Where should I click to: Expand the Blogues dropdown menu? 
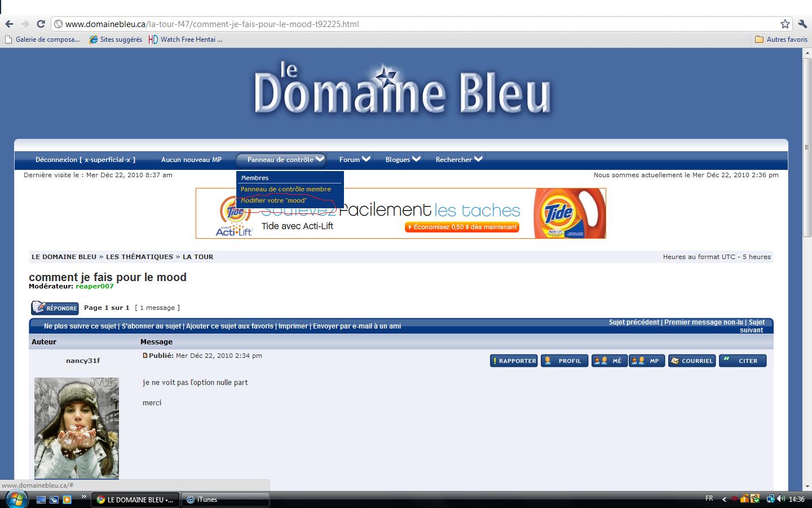(403, 160)
